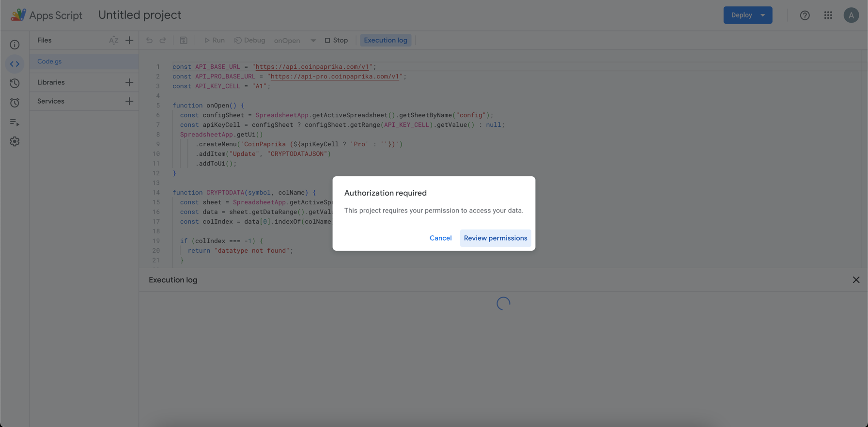The height and width of the screenshot is (427, 868).
Task: Rename the Untitled project title
Action: tap(140, 15)
